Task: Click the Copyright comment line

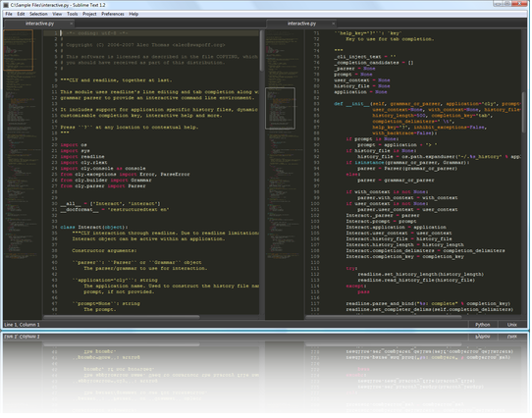Action: tap(143, 45)
